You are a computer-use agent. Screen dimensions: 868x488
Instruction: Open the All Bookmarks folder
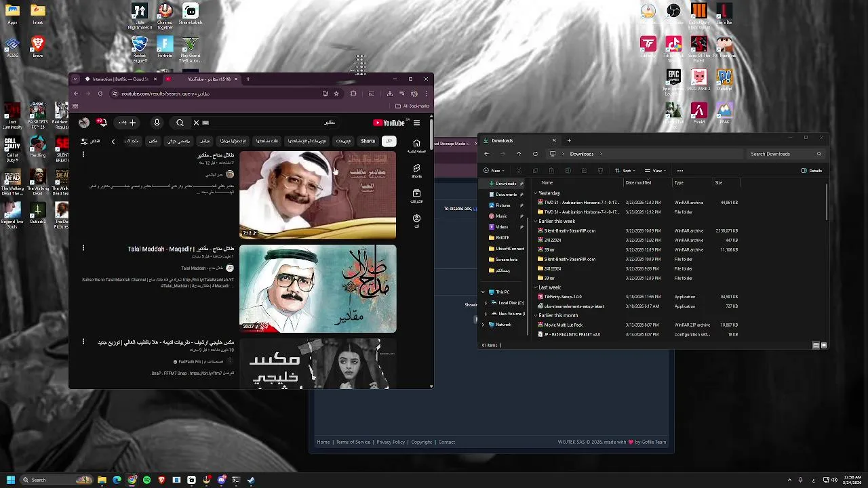pyautogui.click(x=412, y=106)
